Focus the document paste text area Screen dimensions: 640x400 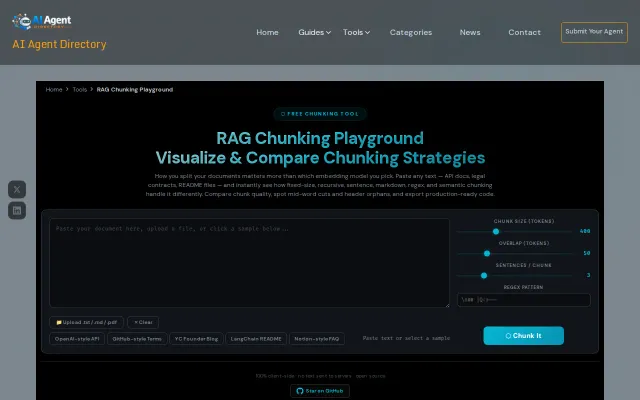pos(249,263)
